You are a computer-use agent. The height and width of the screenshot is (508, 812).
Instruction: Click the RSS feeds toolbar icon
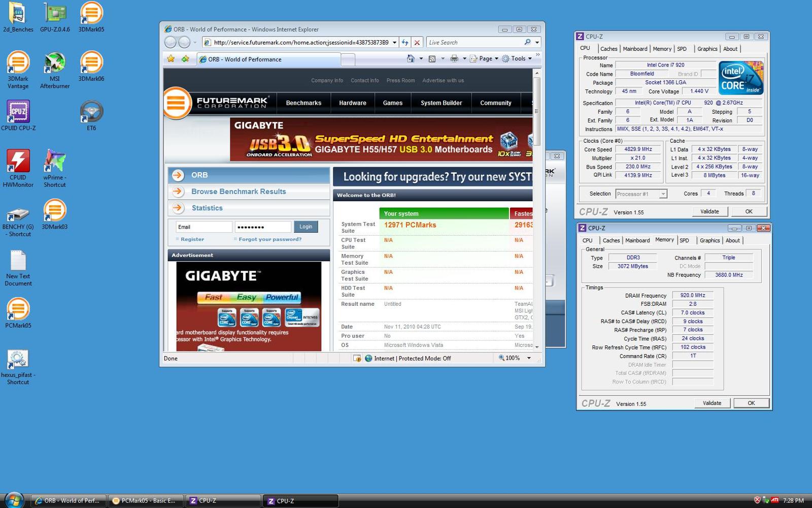pos(432,58)
